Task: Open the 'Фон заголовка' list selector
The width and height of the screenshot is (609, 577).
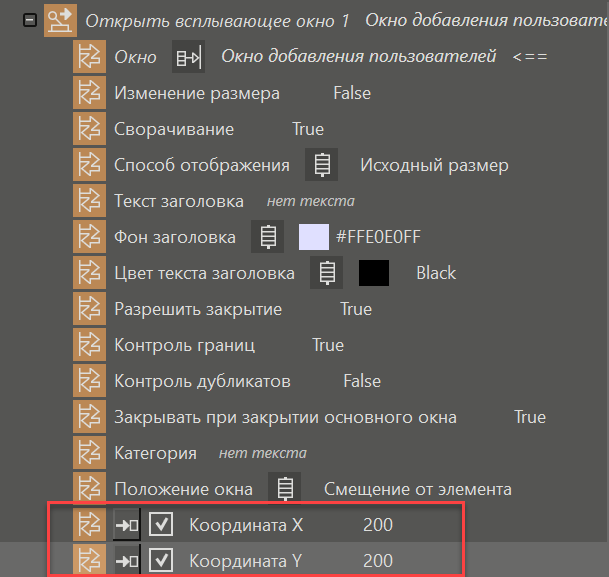Action: (268, 237)
